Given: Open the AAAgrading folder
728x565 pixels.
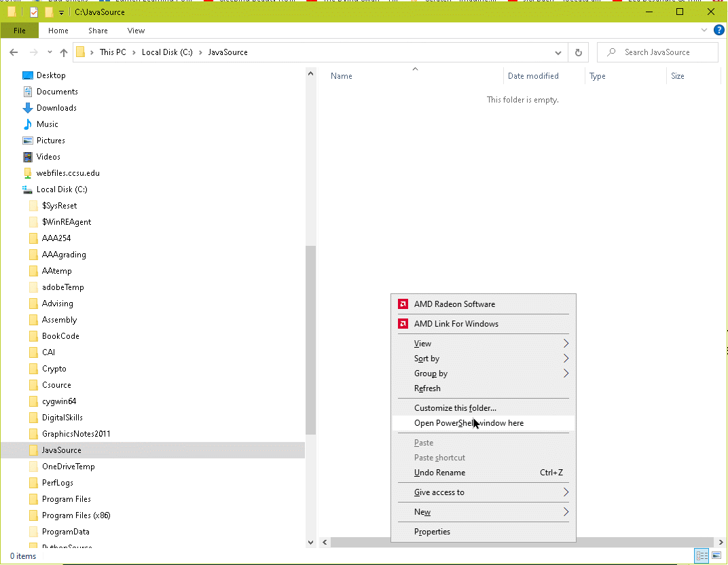Looking at the screenshot, I should (64, 255).
